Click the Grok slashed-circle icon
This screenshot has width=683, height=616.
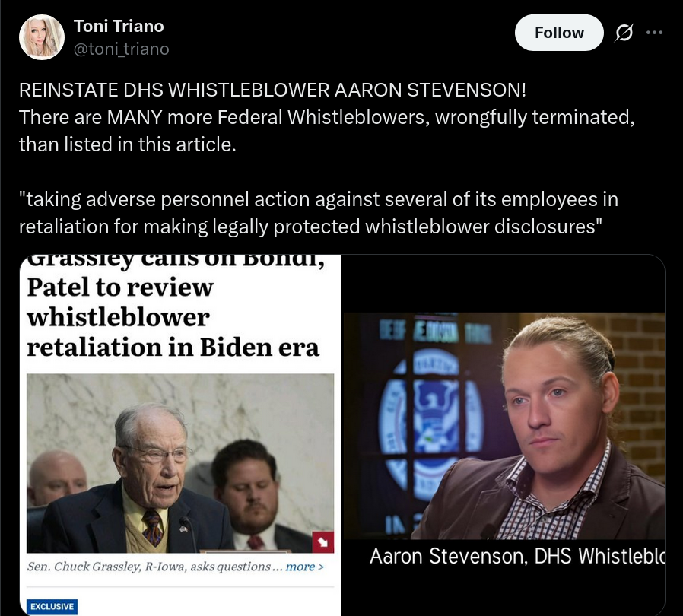(x=624, y=33)
